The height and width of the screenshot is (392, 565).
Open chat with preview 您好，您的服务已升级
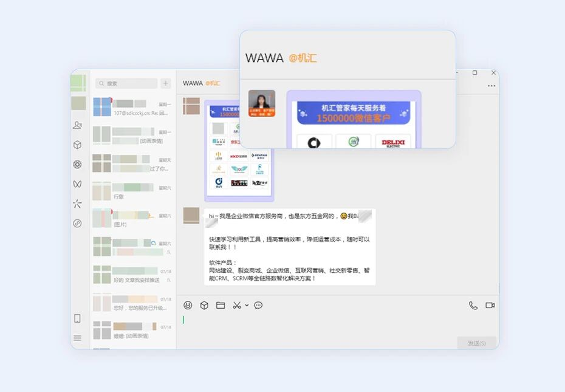click(132, 302)
